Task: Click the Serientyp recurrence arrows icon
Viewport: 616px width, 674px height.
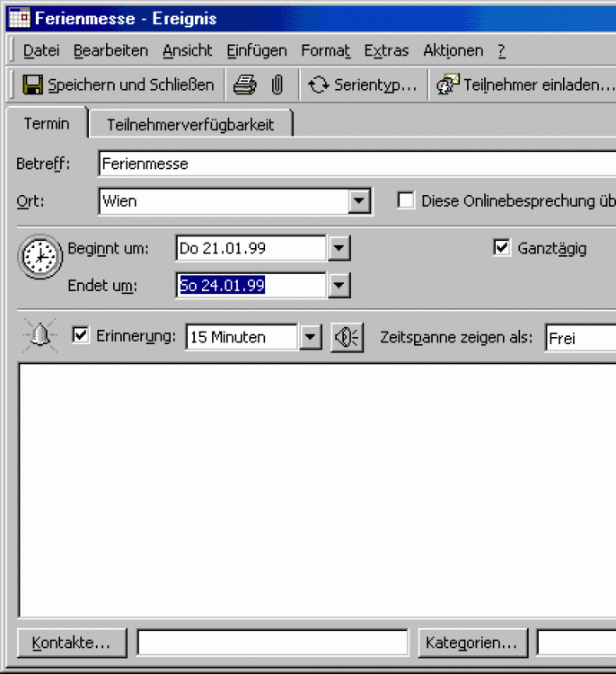Action: [319, 85]
